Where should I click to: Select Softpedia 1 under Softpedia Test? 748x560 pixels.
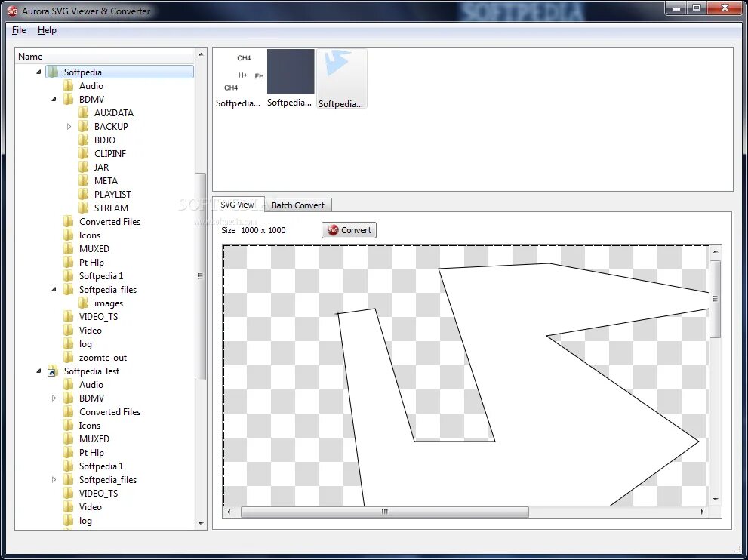[x=101, y=466]
